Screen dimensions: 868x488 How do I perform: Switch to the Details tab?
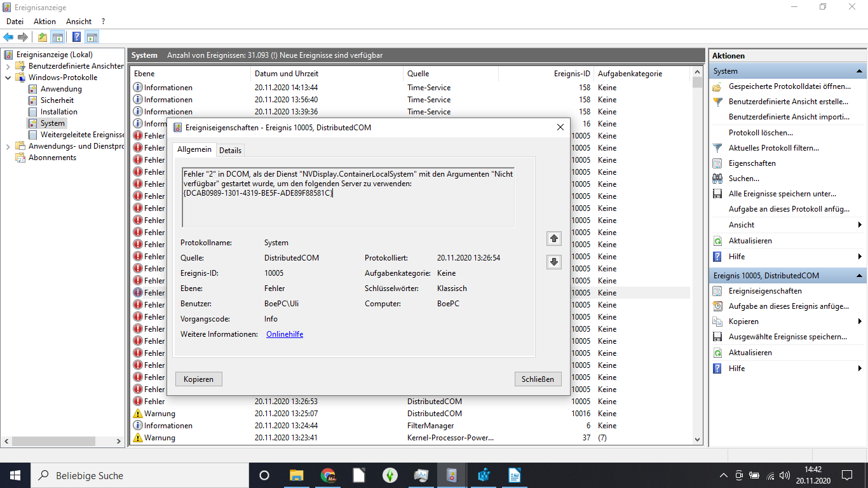pos(230,151)
